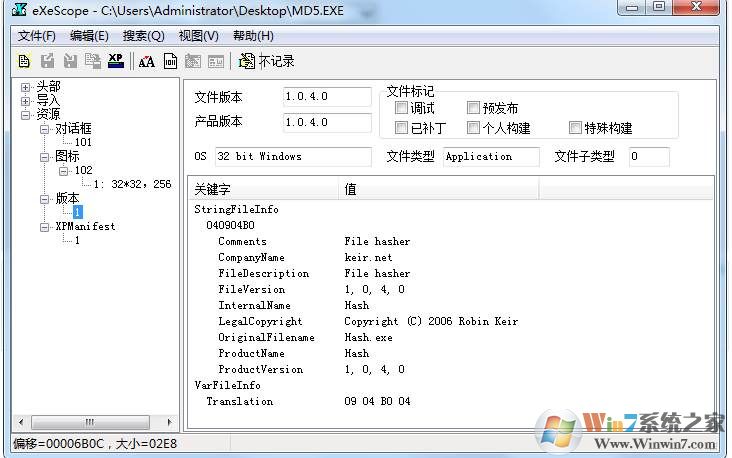732x458 pixels.
Task: Click status bar offset 偏移=00006B0C text
Action: point(58,444)
